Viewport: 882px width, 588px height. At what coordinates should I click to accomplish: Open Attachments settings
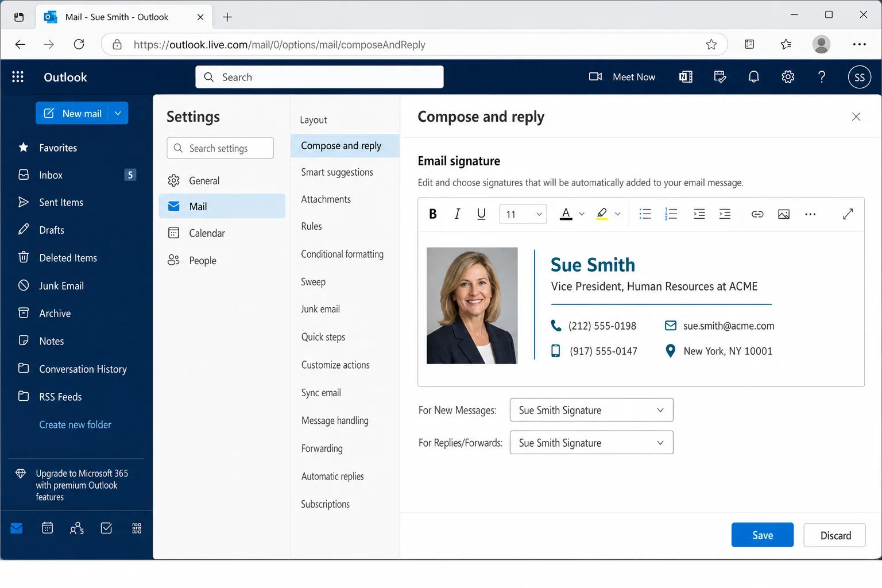pyautogui.click(x=326, y=199)
